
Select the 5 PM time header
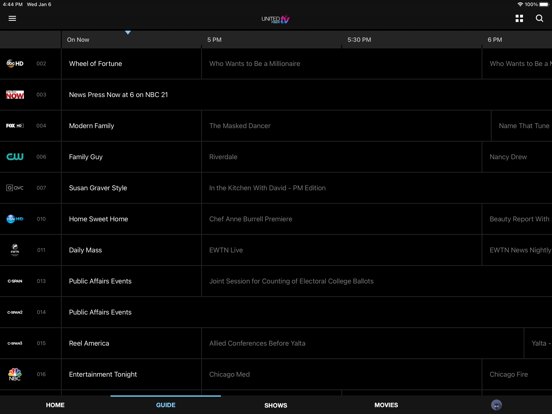[x=214, y=40]
